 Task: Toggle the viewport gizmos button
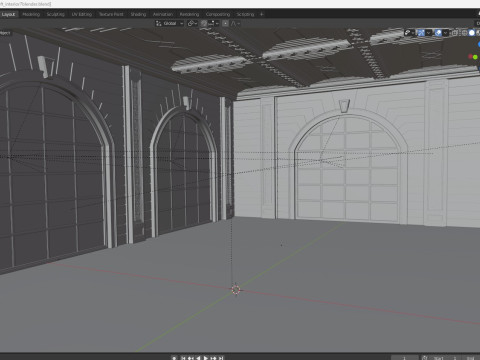[421, 33]
